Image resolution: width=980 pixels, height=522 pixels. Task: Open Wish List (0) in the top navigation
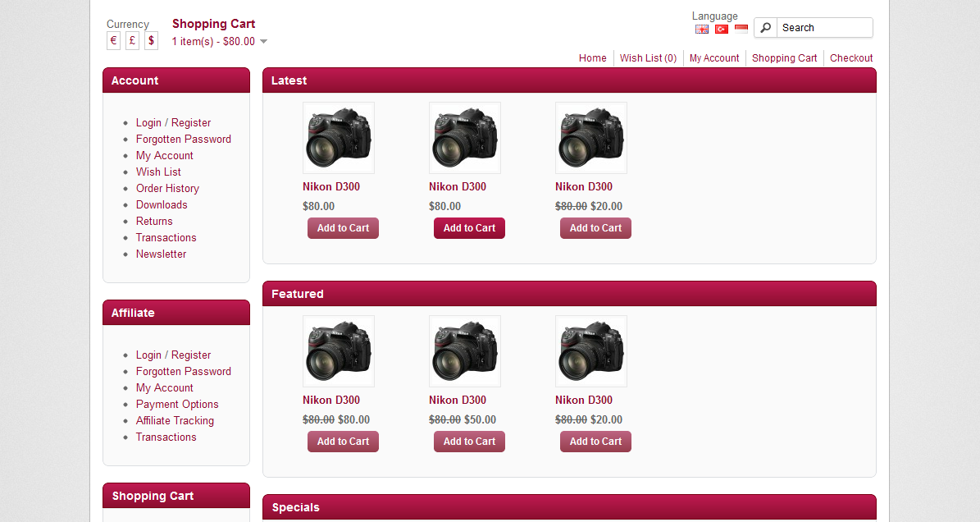[648, 58]
